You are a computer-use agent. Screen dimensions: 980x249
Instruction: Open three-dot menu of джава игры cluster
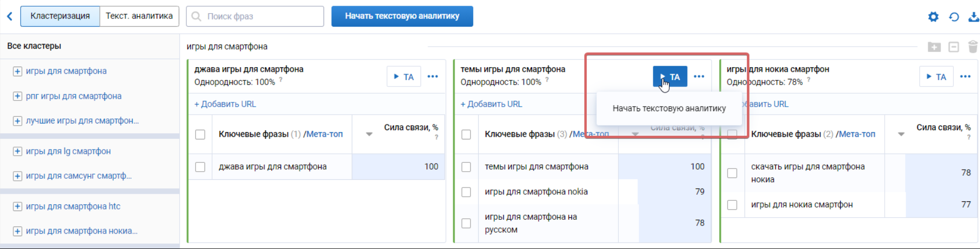pos(433,77)
